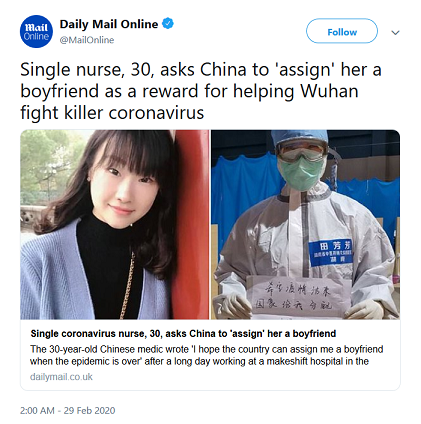421x424 pixels.
Task: Click the card description about the 30-year-old medic
Action: pos(207,355)
